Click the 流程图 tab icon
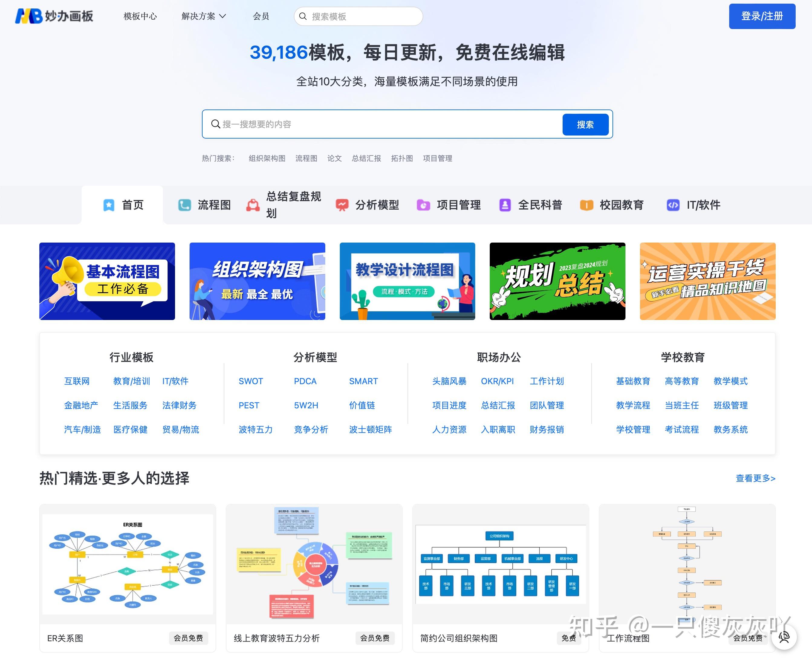 pyautogui.click(x=185, y=205)
